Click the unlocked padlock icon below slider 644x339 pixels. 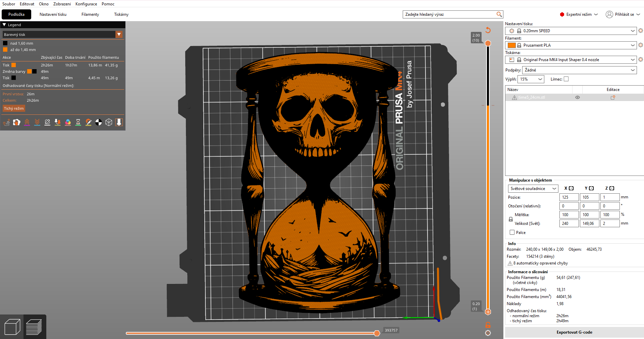pos(488,325)
